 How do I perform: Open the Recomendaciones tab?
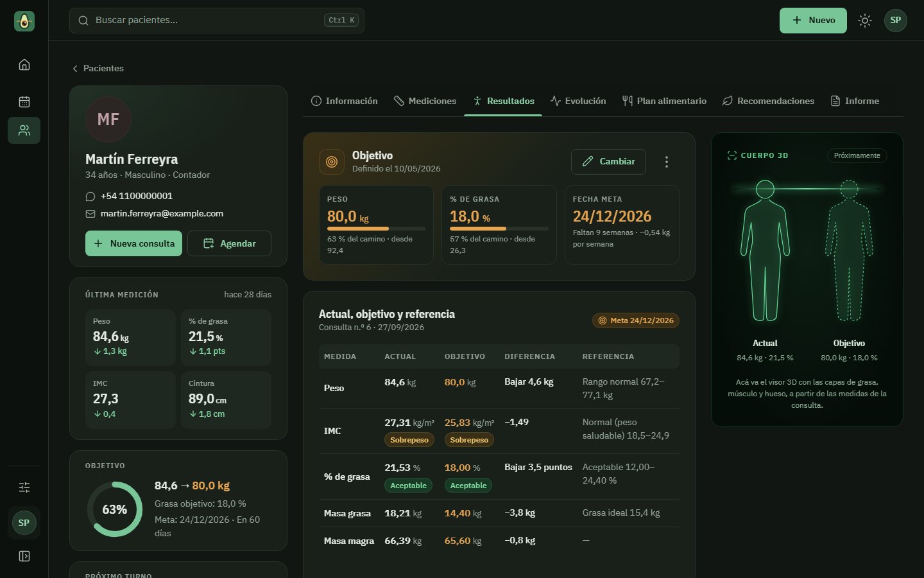(x=768, y=101)
